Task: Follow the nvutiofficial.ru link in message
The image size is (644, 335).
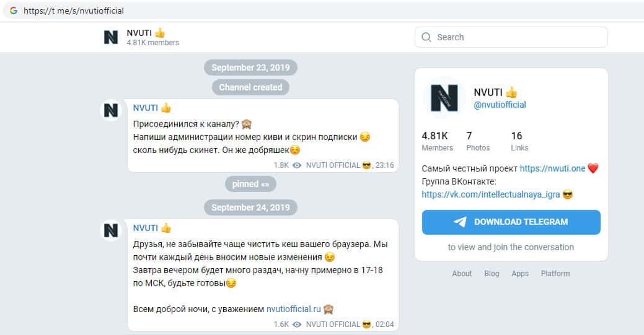Action: [293, 309]
